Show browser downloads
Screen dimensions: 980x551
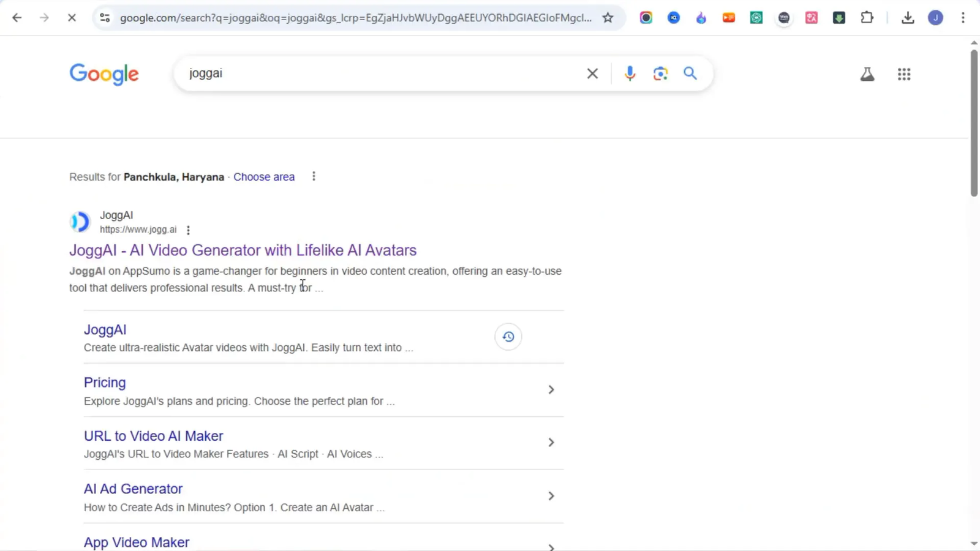coord(908,18)
